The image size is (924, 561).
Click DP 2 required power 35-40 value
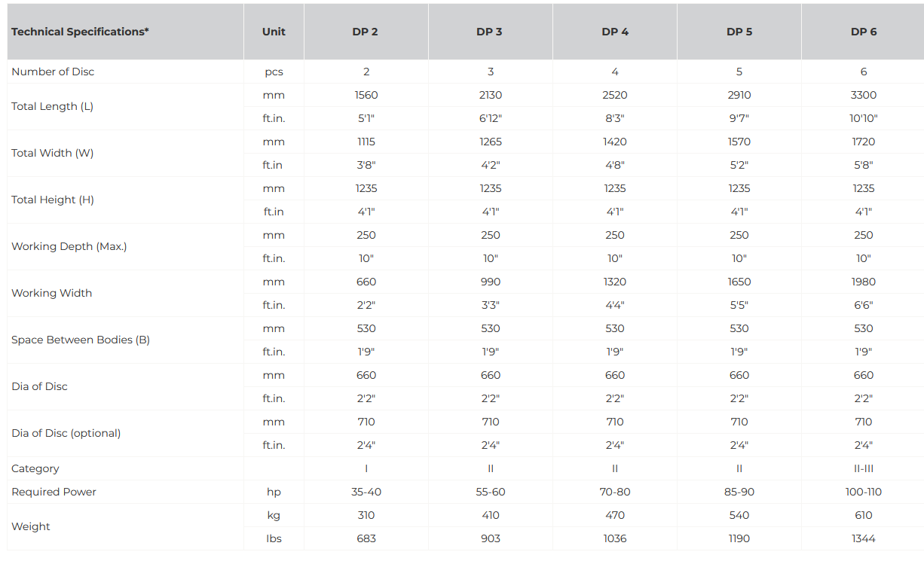click(366, 492)
